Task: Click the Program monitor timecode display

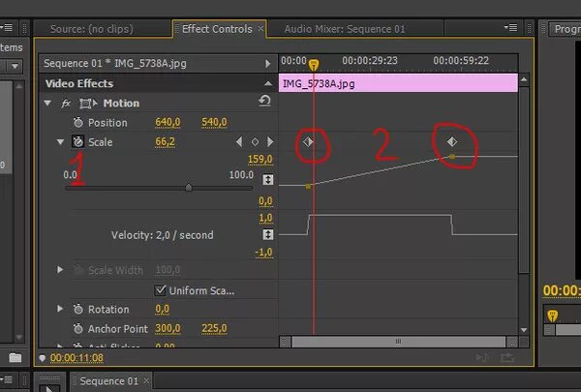Action: (x=562, y=290)
